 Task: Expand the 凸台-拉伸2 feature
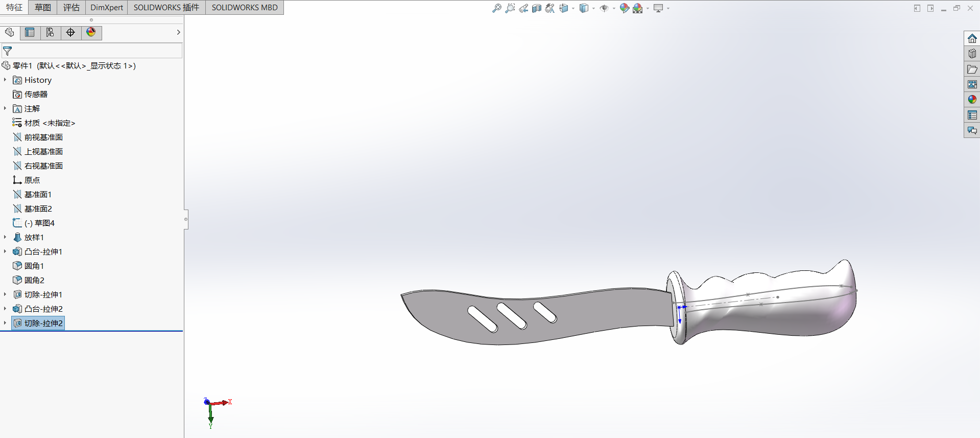5,309
